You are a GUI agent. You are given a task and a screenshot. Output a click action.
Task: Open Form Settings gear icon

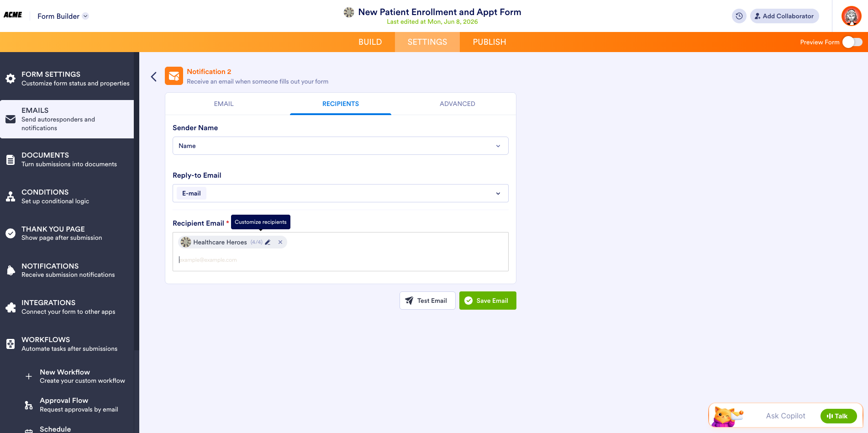tap(11, 79)
